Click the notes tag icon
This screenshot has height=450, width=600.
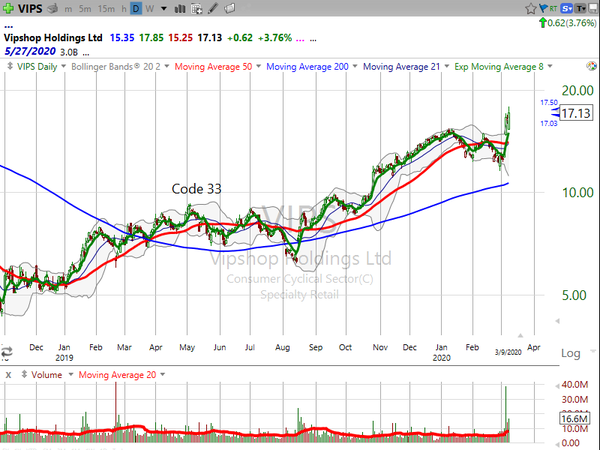(x=229, y=8)
